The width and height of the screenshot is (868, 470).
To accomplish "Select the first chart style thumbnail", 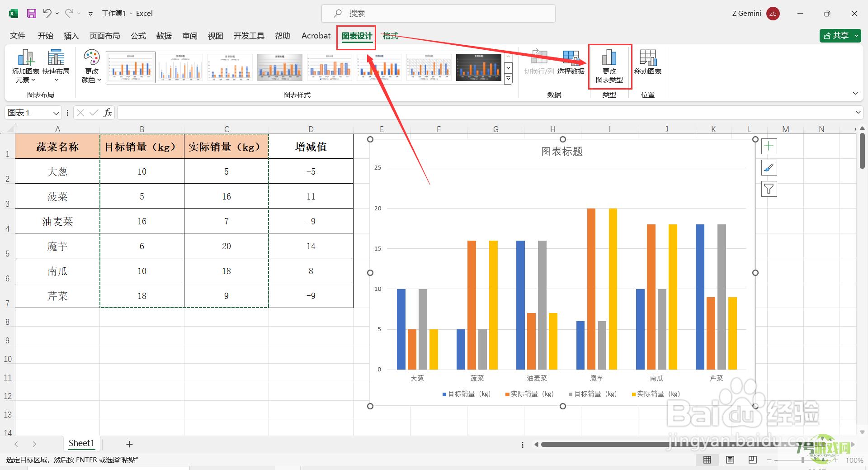I will click(131, 67).
